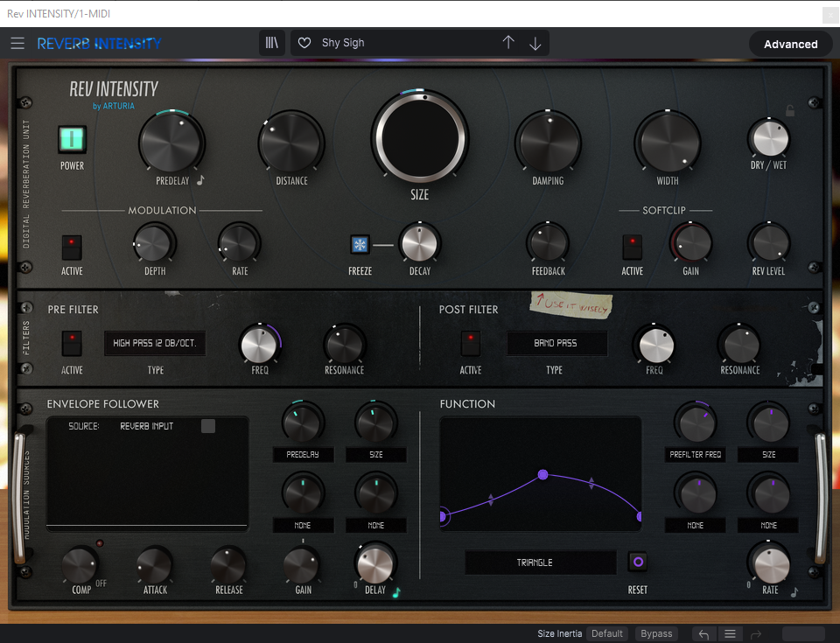Click the Freeze snowflake button
This screenshot has width=840, height=643.
pyautogui.click(x=360, y=245)
